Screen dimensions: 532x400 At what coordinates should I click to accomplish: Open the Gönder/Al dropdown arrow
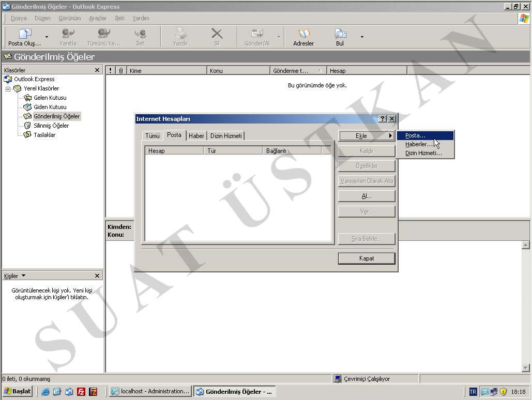click(x=279, y=37)
